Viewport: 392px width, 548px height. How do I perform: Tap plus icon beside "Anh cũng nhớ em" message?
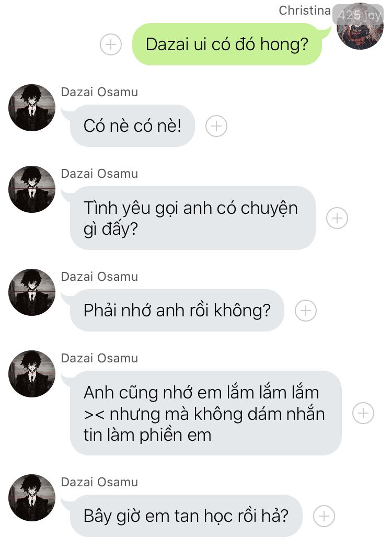click(x=363, y=413)
